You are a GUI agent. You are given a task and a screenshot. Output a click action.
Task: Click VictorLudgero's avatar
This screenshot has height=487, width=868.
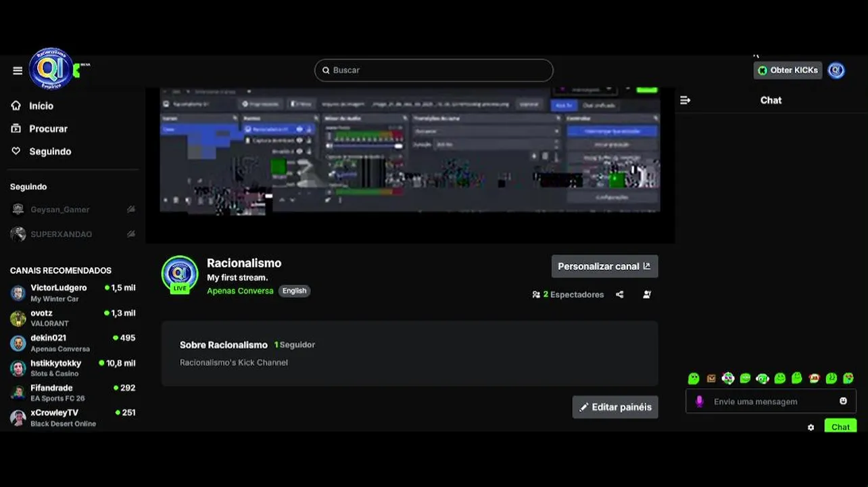tap(18, 294)
